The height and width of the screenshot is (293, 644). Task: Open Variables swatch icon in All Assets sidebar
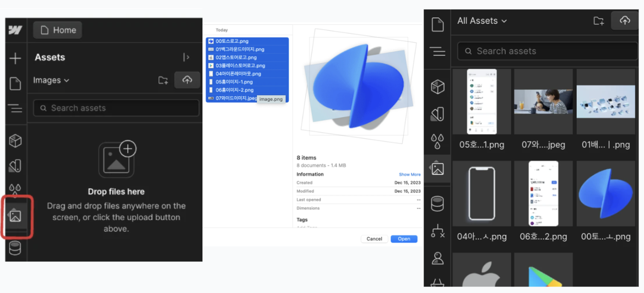[x=438, y=114]
